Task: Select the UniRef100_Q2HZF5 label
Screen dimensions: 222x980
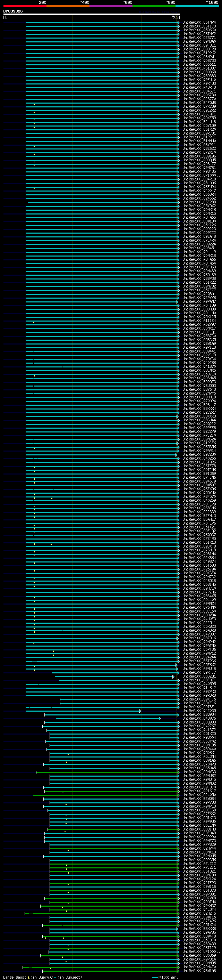Action: [x=199, y=913]
